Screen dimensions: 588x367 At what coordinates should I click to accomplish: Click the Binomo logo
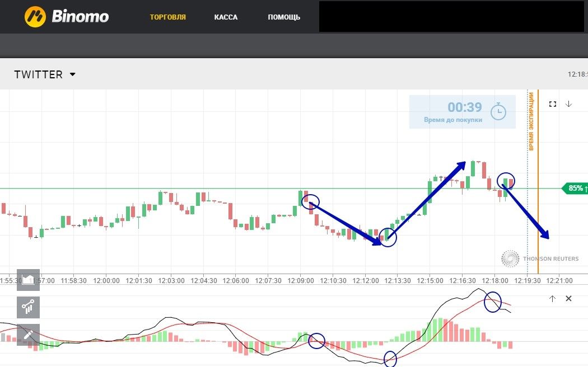click(67, 16)
